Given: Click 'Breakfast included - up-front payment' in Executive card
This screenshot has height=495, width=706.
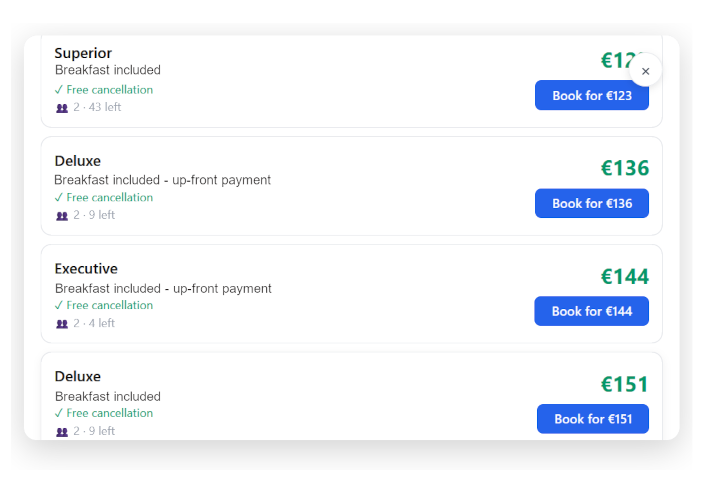Looking at the screenshot, I should pyautogui.click(x=163, y=288).
